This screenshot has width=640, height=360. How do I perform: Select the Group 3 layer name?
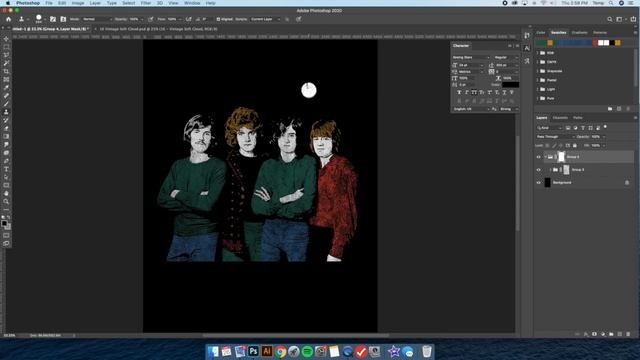coord(578,170)
